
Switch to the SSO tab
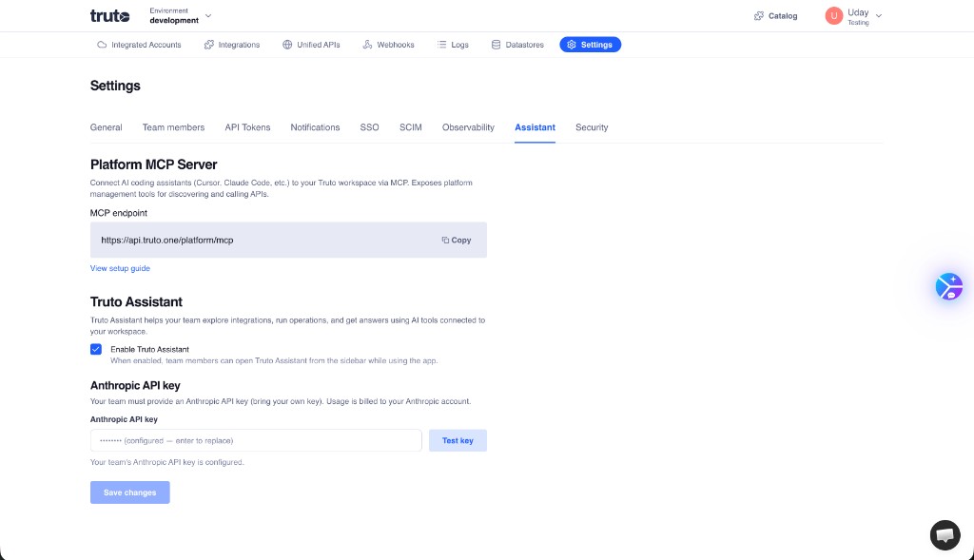click(370, 127)
